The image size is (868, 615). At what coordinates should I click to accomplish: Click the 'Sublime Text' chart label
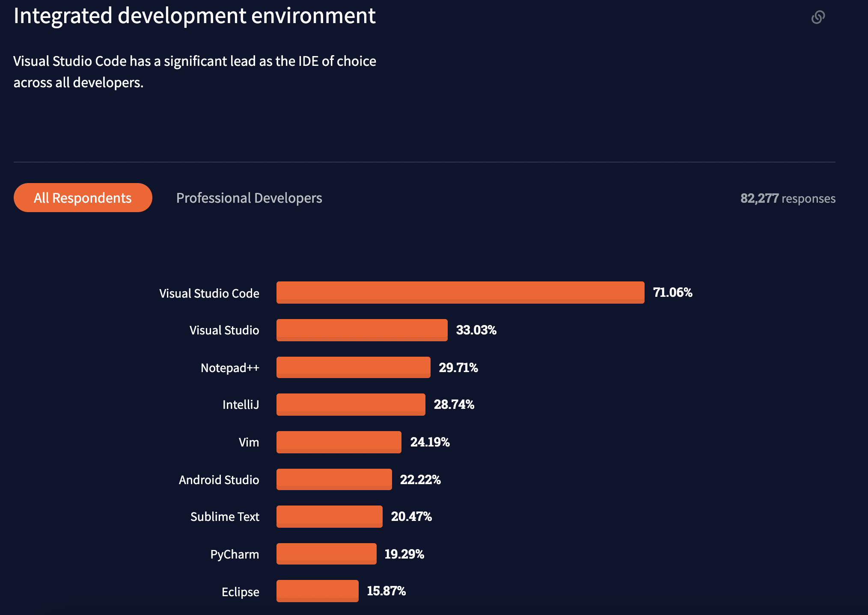tap(225, 517)
